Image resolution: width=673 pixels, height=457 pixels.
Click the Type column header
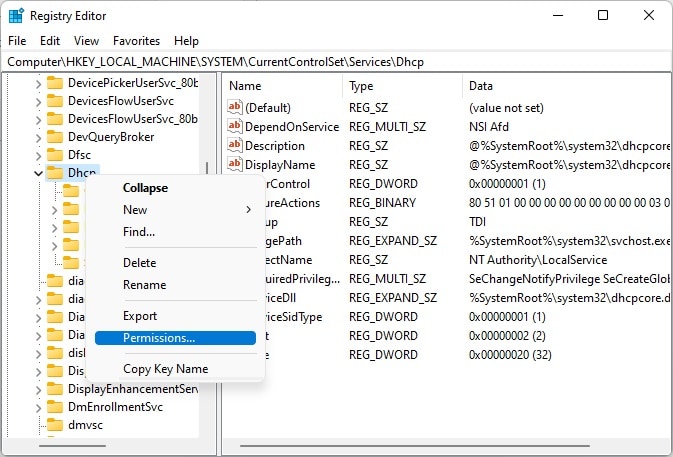tap(403, 86)
